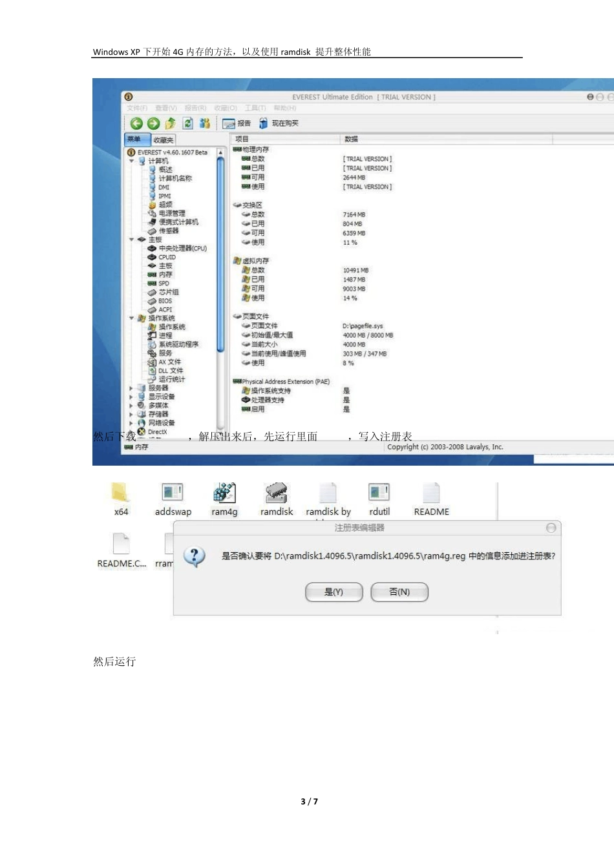Expand the 显示设备 tree node

131,397
